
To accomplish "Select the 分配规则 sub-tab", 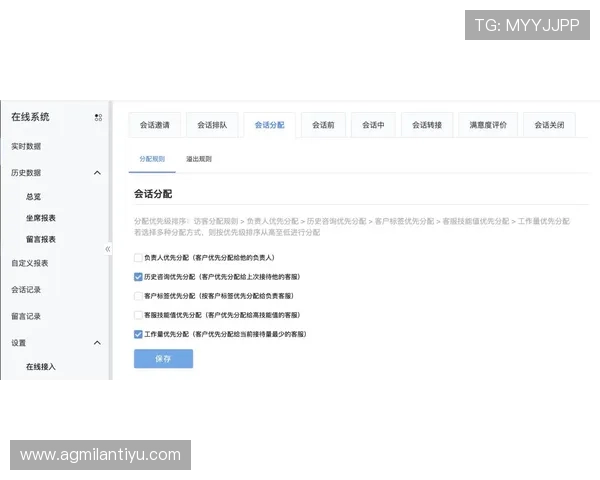I will click(x=152, y=159).
